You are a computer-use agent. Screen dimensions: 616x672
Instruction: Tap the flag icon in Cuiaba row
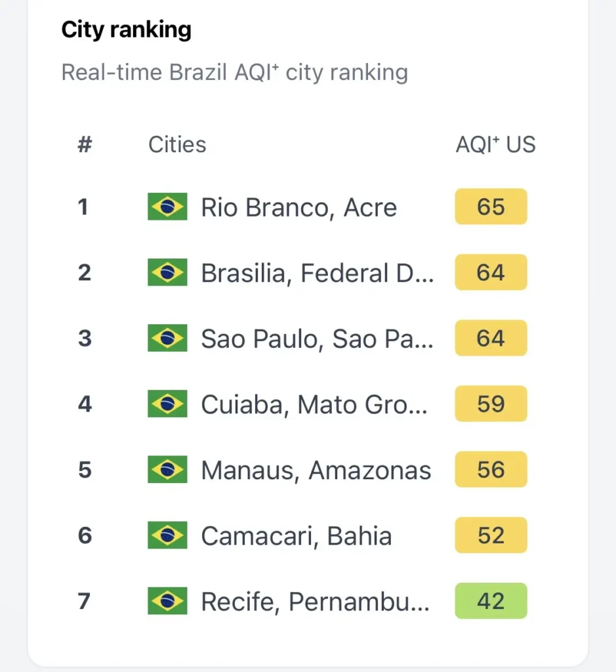tap(167, 404)
